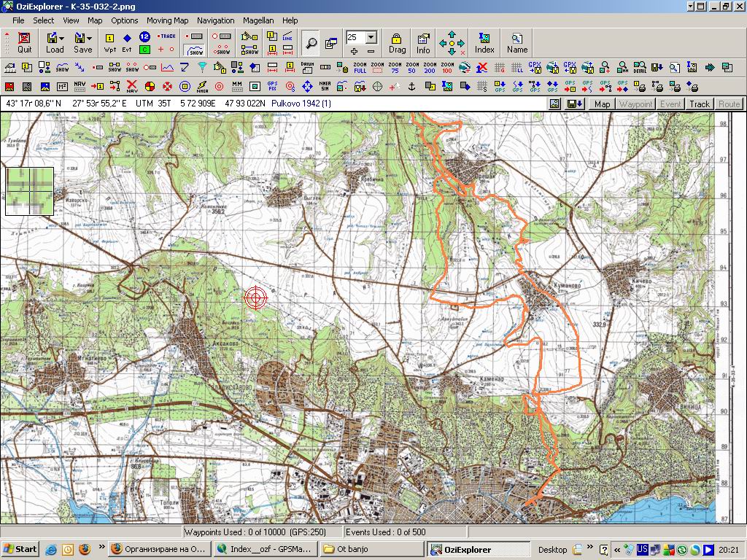The image size is (747, 560).
Task: Toggle the magnifier zoom window button
Action: [311, 43]
